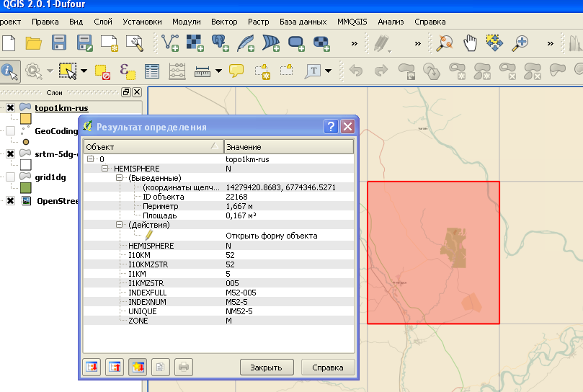
Task: Open the attribute table icon
Action: click(x=152, y=71)
